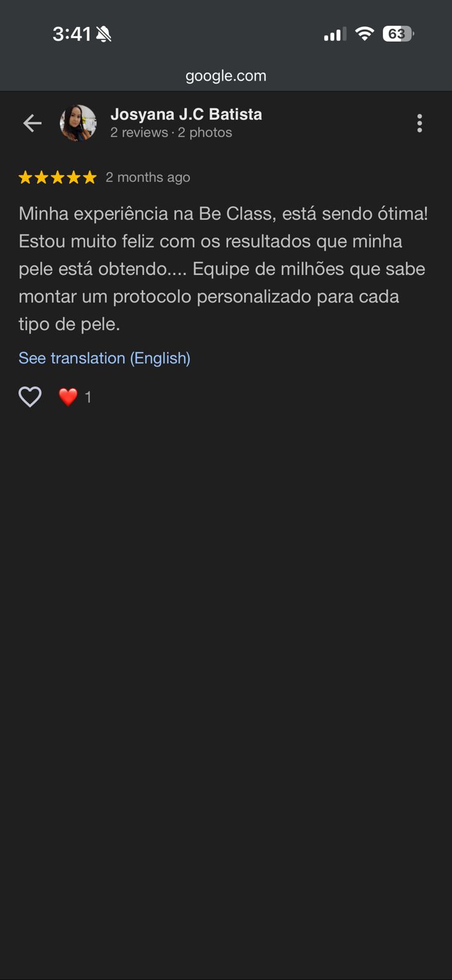Tap the review text about Be Class
Screen dimensions: 452x980
coord(223,268)
